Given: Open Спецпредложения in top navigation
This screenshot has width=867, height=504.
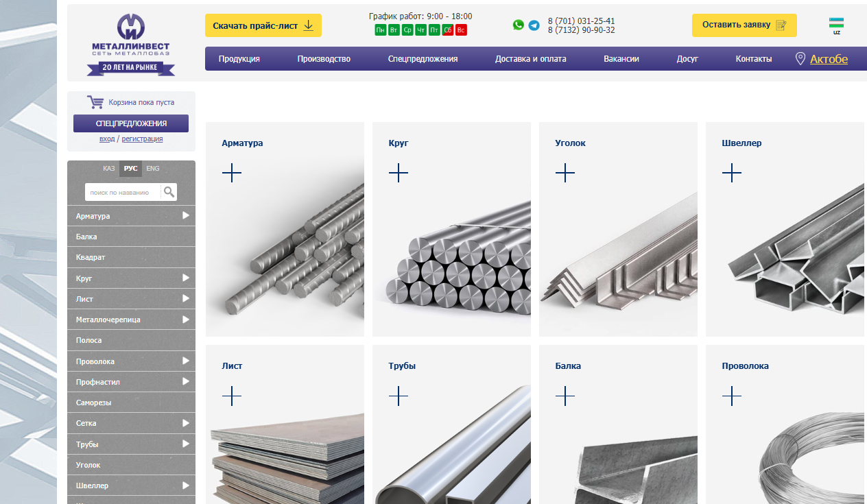Looking at the screenshot, I should [423, 59].
